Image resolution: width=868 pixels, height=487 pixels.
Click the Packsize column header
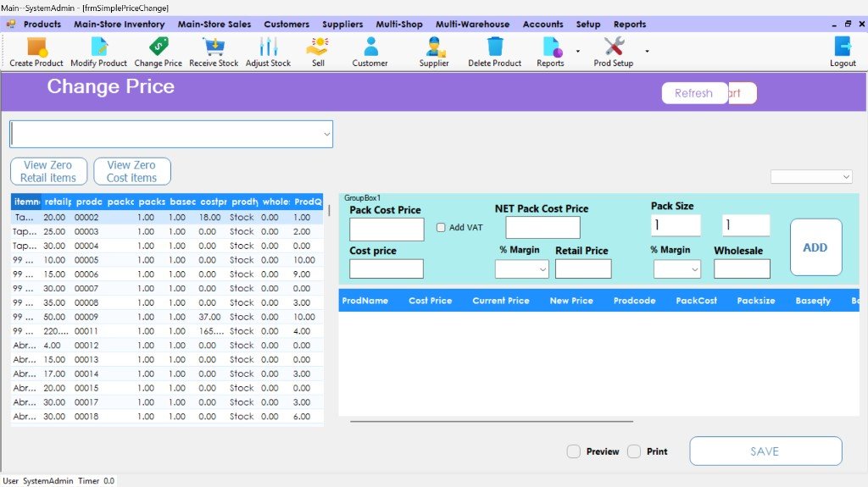(755, 301)
